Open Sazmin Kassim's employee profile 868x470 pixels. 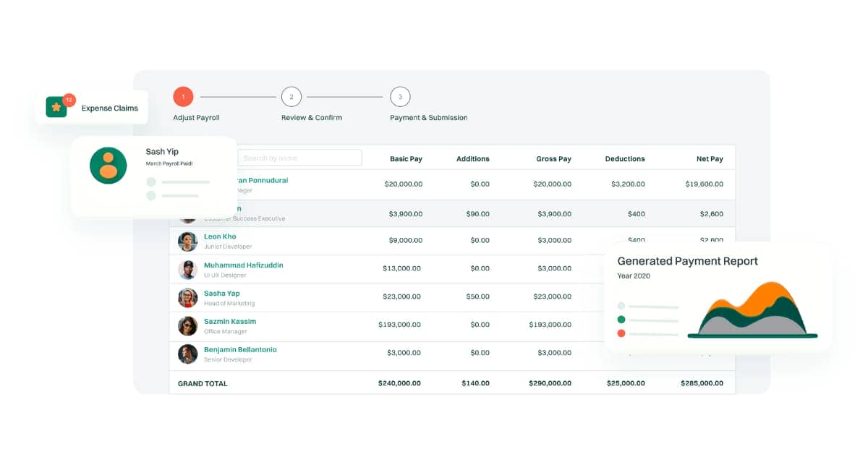click(229, 321)
